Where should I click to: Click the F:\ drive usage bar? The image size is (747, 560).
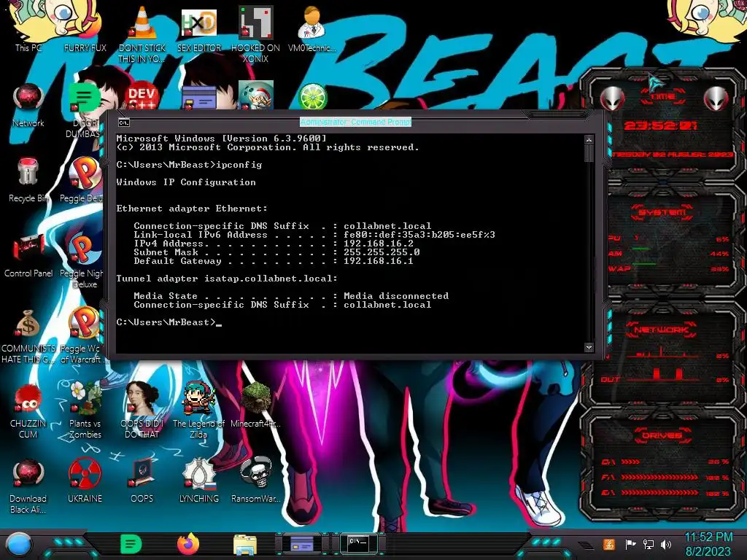pos(659,477)
